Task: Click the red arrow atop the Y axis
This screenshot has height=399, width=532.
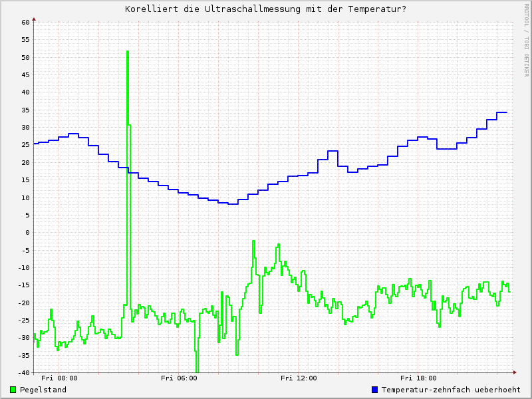Action: tap(34, 19)
